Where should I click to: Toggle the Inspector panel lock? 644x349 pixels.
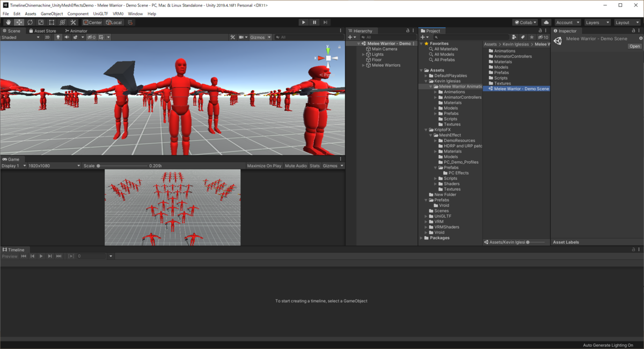click(x=633, y=31)
